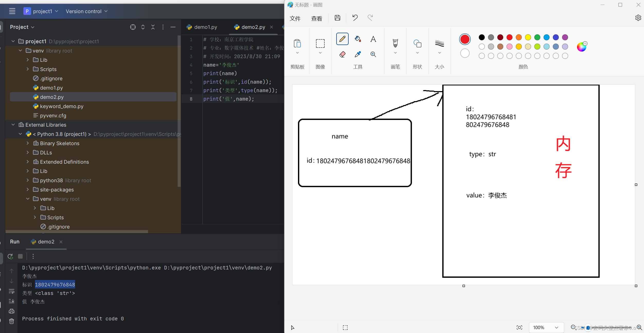The image size is (644, 333).
Task: Expand the Scripts folder under venv
Action: click(28, 69)
